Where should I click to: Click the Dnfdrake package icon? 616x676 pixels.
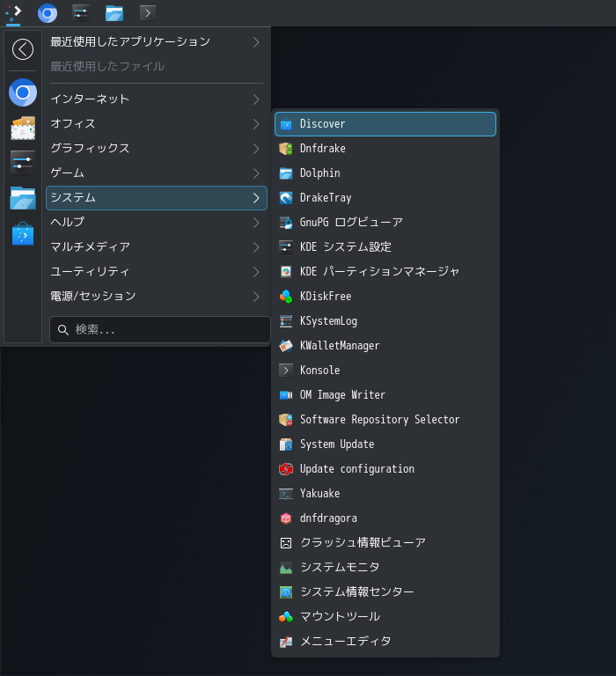(286, 149)
